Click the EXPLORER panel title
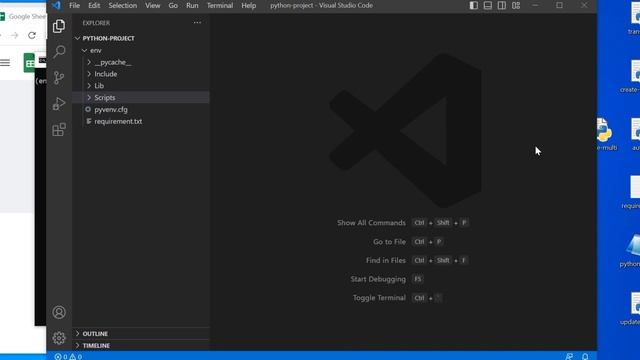The height and width of the screenshot is (360, 640). (96, 23)
